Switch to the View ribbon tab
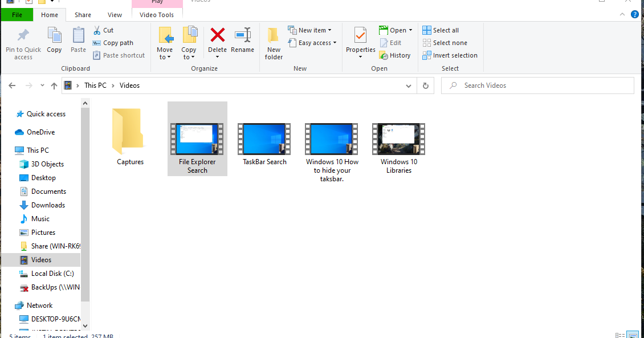 (115, 14)
